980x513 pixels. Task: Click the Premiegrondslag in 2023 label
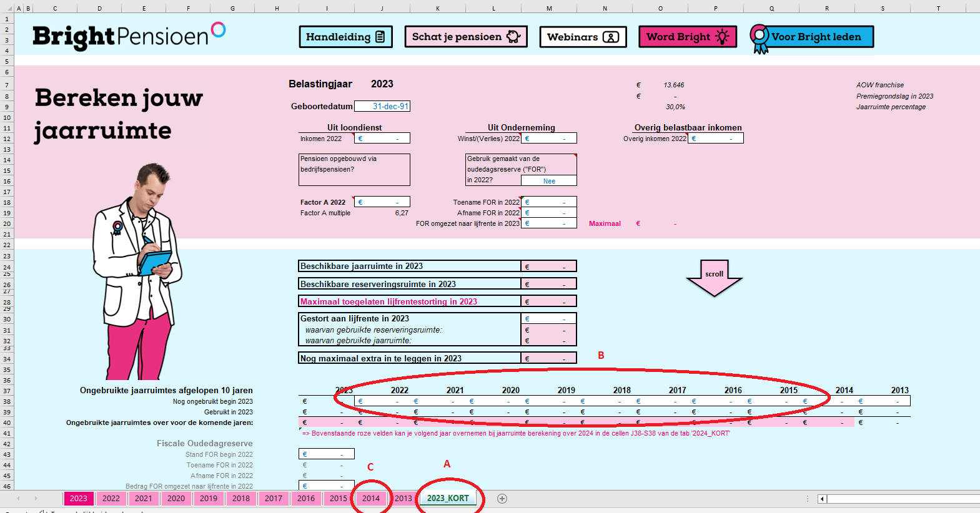[894, 96]
